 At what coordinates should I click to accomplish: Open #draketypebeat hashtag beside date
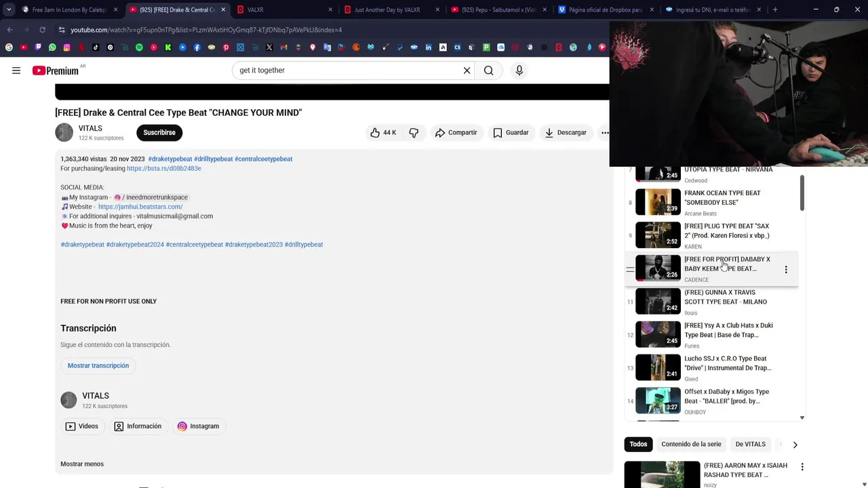170,159
